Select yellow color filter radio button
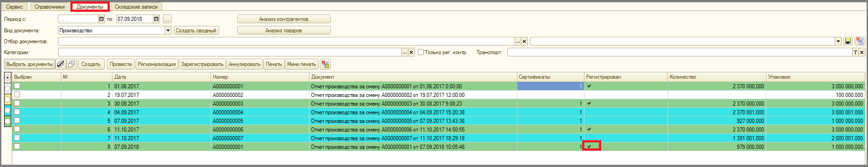 8,99
